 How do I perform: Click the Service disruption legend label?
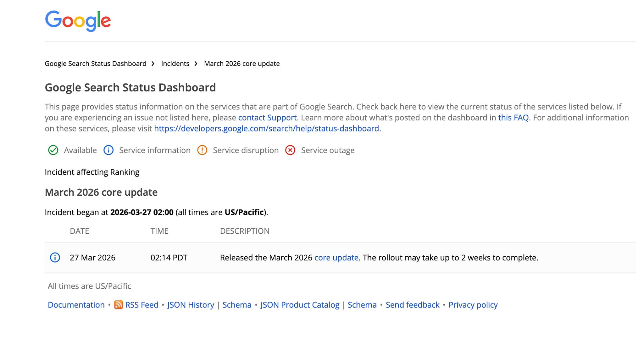(246, 150)
